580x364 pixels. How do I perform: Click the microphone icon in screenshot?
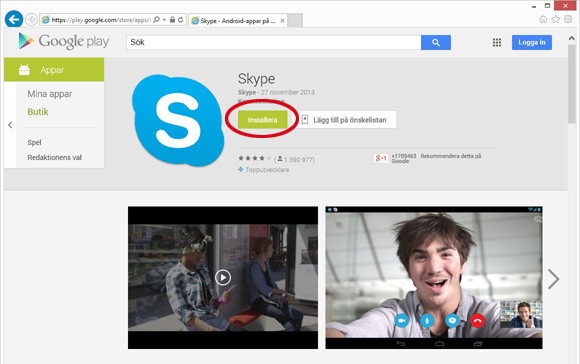click(426, 321)
